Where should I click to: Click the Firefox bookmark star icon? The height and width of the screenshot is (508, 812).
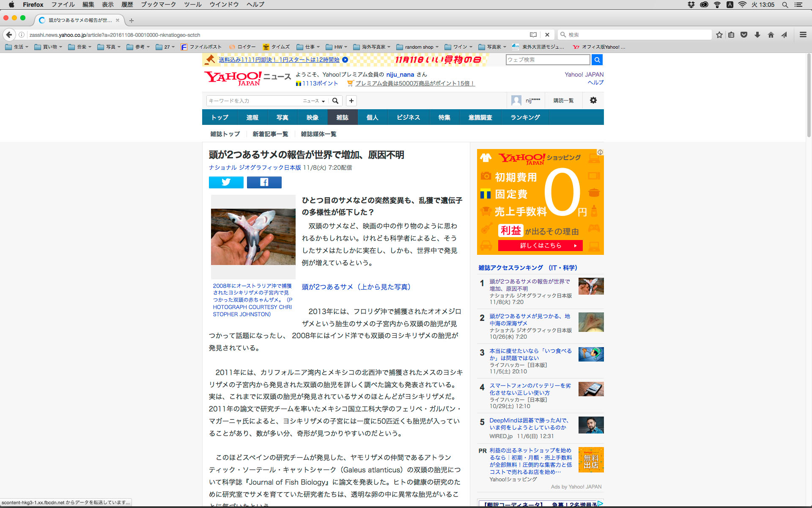pyautogui.click(x=719, y=35)
